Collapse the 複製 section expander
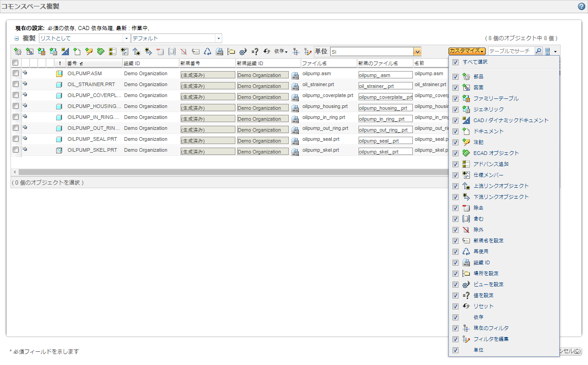Screen dimensions: 588x365 coord(16,39)
